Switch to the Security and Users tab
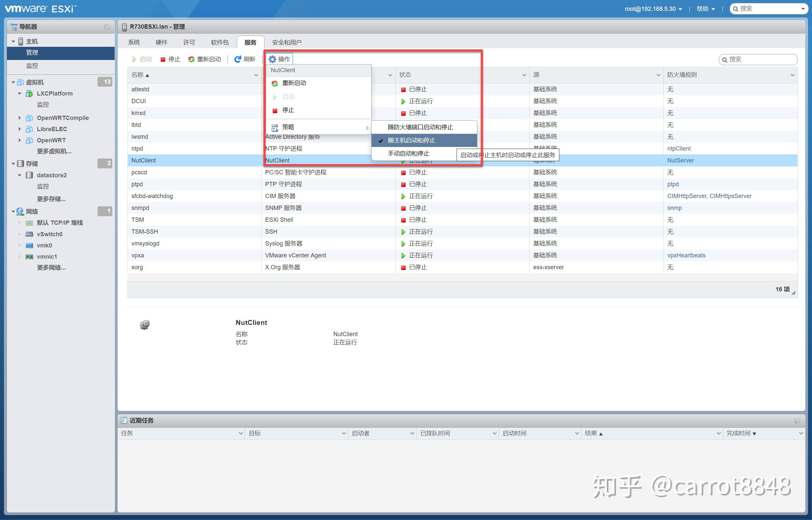The image size is (812, 520). (287, 43)
